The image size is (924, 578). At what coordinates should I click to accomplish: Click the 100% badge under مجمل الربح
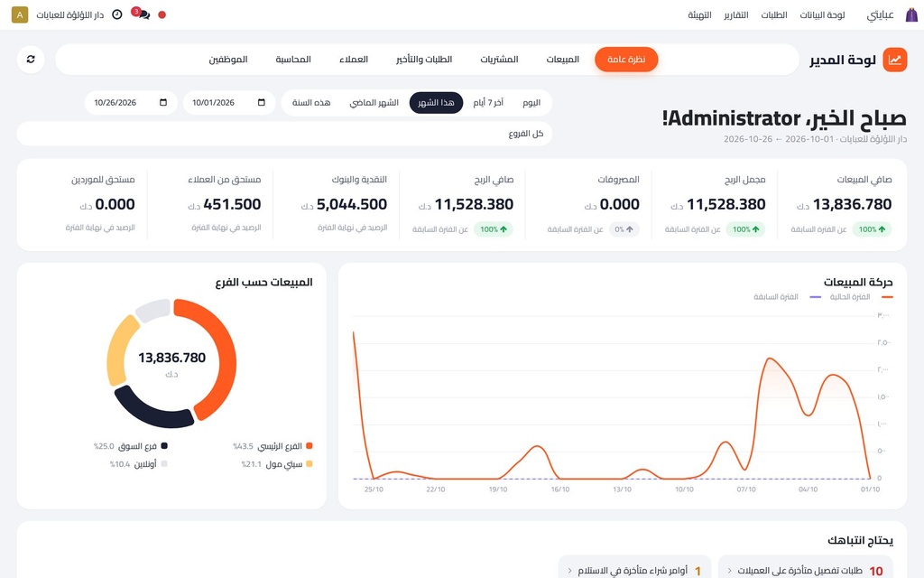tap(745, 229)
